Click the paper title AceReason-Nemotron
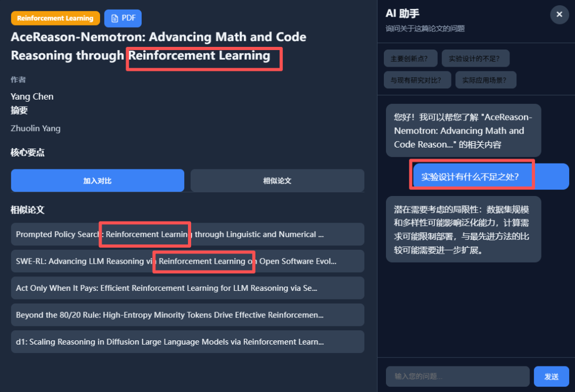This screenshot has width=575, height=392. 159,46
